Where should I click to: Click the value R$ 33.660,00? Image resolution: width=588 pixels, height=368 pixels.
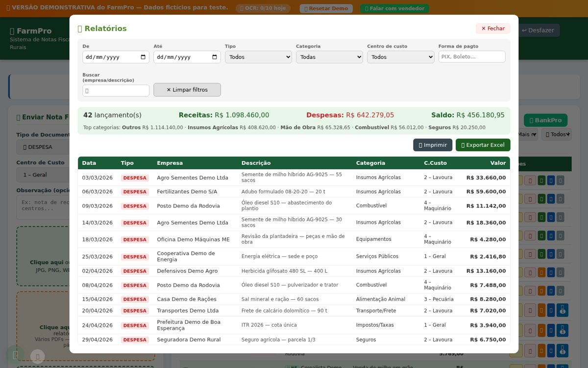(x=486, y=178)
